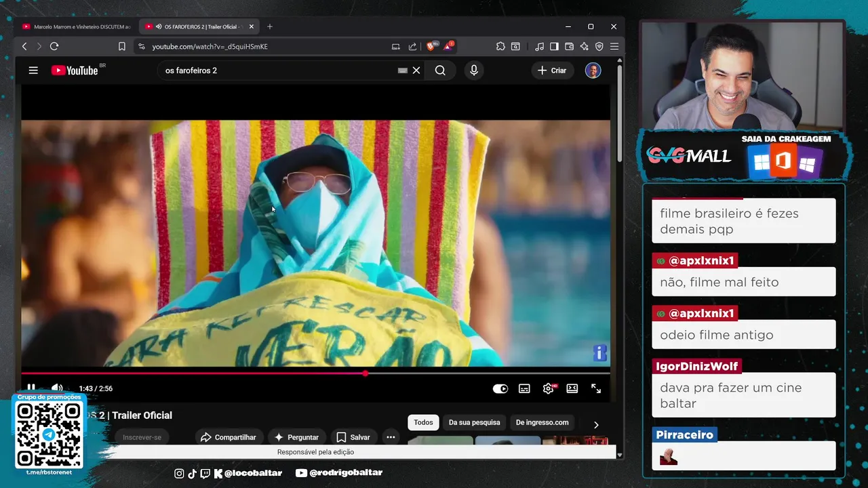868x488 pixels.
Task: Open the Brave VPN shield icon
Action: pos(599,46)
